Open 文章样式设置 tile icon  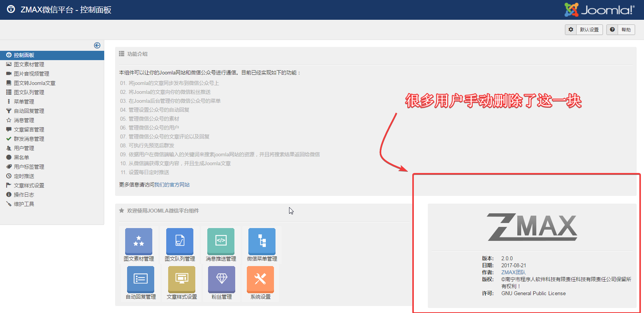(x=182, y=279)
